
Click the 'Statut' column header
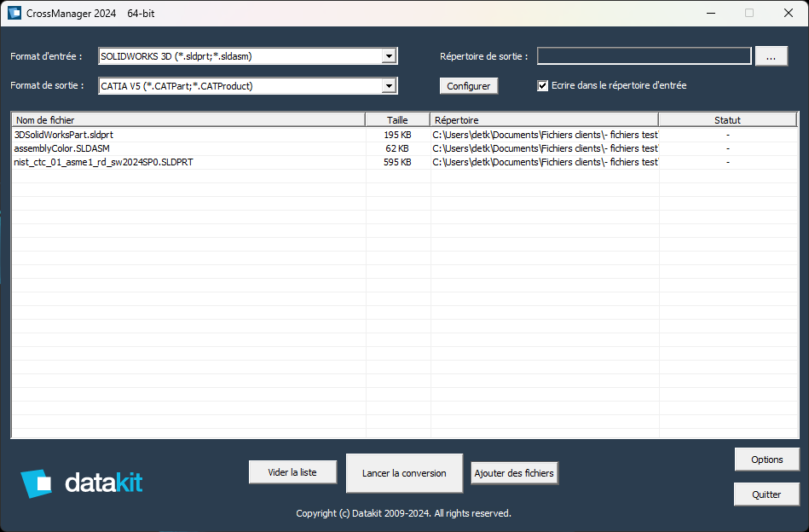727,120
